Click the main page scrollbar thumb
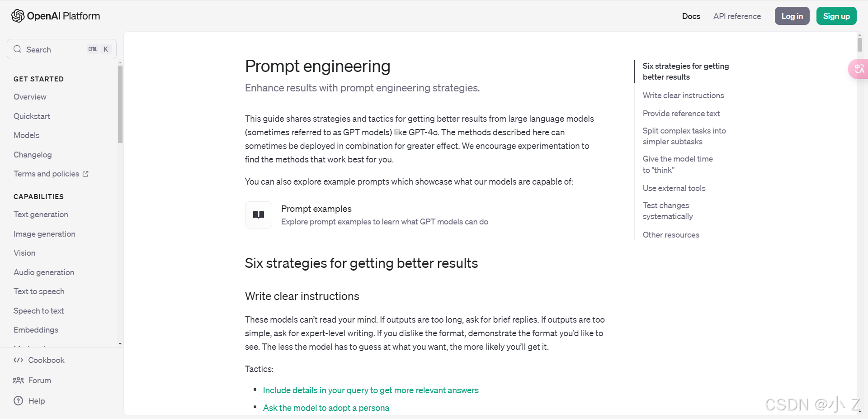This screenshot has width=868, height=419. 860,45
